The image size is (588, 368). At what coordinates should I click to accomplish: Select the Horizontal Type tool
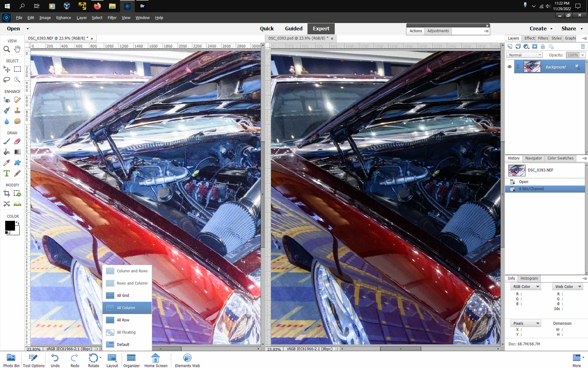tap(6, 173)
